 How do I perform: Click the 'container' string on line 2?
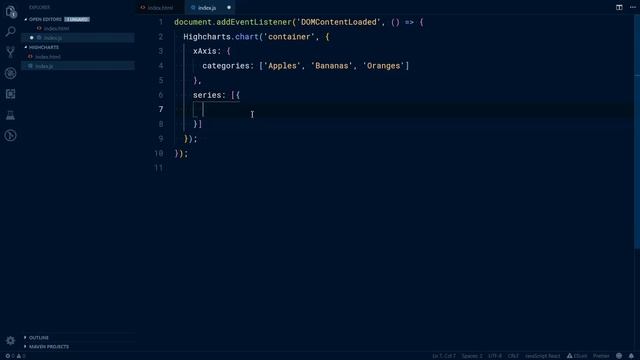tap(289, 37)
